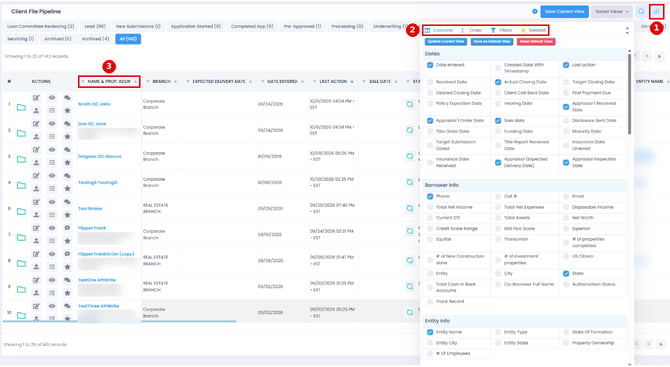Toggle the panel expand/collapse arrows

click(627, 30)
